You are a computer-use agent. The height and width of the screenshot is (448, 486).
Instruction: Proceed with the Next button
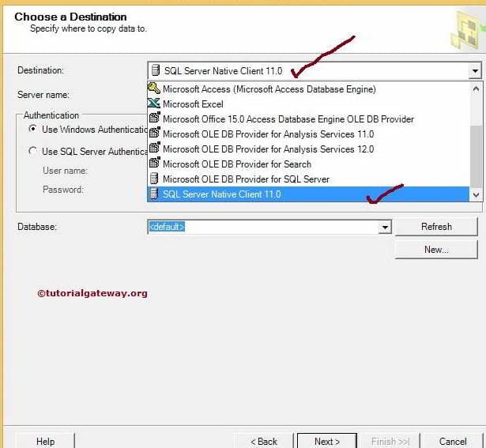click(327, 441)
